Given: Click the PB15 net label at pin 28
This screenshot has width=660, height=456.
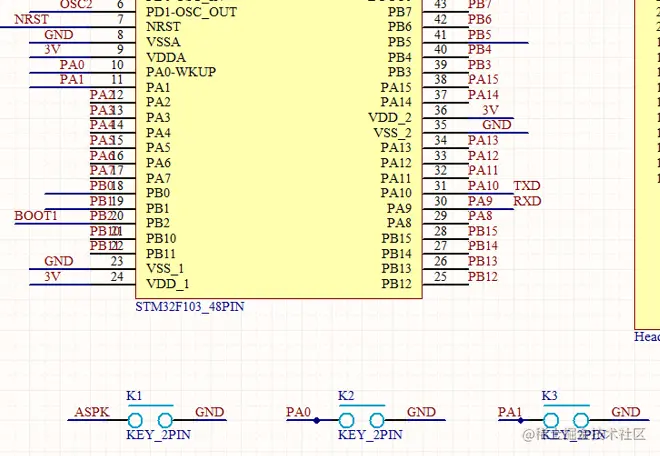Looking at the screenshot, I should (x=483, y=231).
